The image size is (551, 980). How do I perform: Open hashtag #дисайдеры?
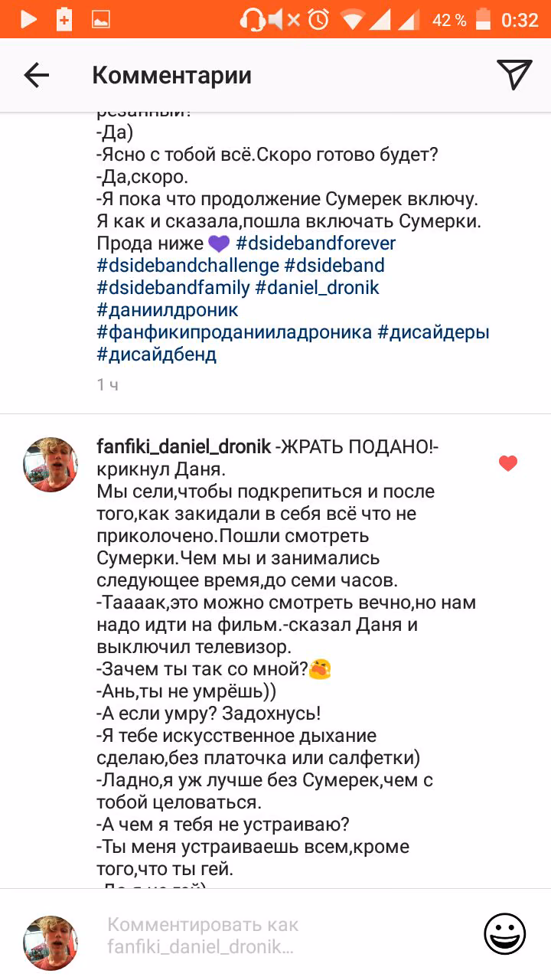click(x=434, y=332)
